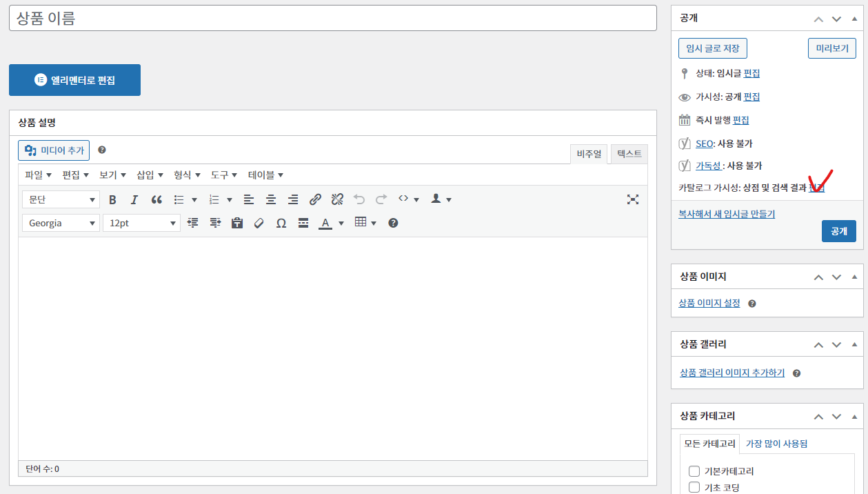Insert a blockquote
This screenshot has height=494, width=868.
click(157, 200)
